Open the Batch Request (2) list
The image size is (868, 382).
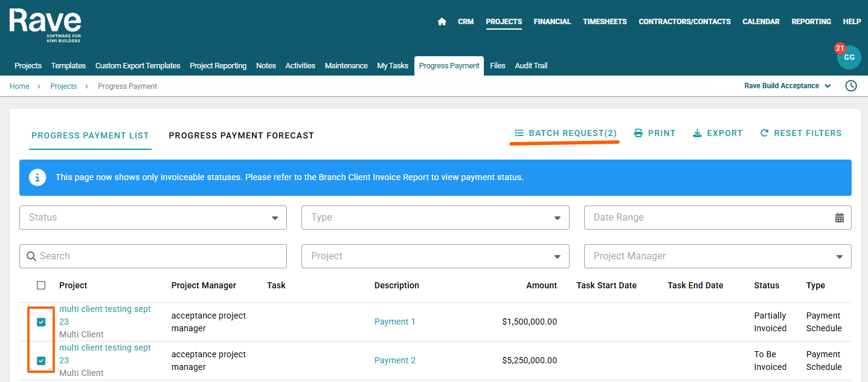click(x=565, y=133)
